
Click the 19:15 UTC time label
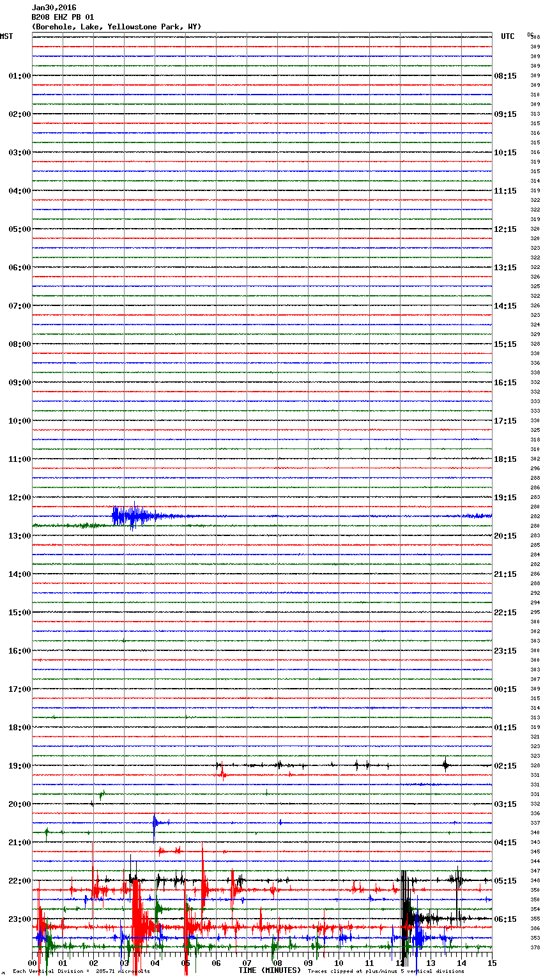pos(505,498)
